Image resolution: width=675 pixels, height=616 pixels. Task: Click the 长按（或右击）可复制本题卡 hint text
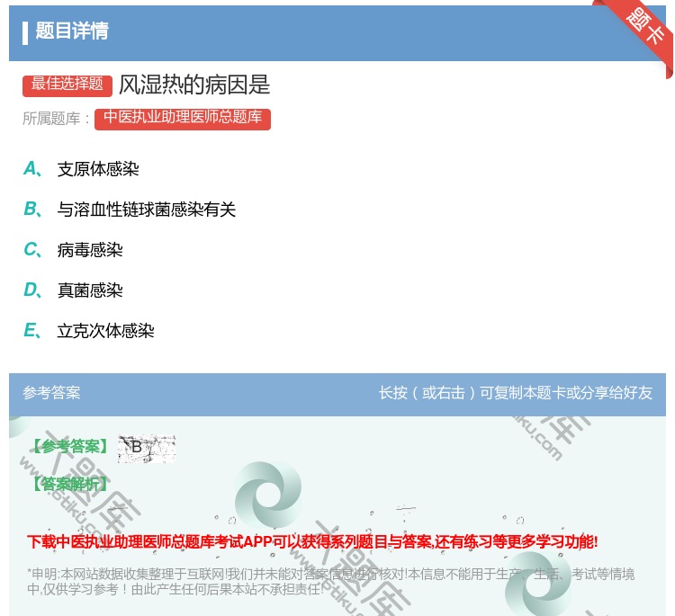tap(516, 393)
